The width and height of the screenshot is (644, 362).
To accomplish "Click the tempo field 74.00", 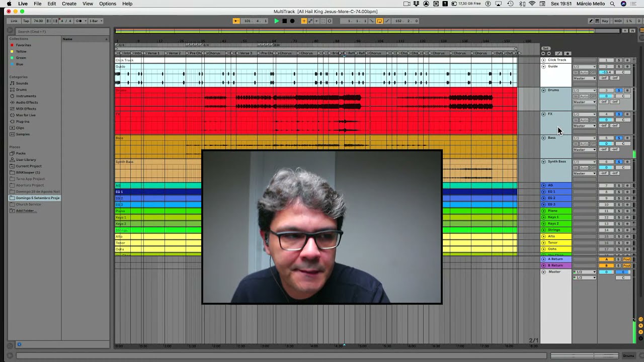I will tap(38, 21).
